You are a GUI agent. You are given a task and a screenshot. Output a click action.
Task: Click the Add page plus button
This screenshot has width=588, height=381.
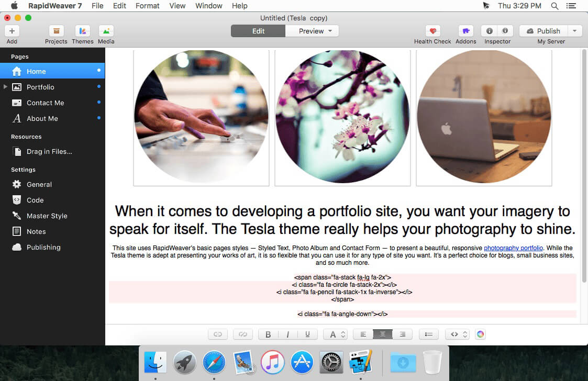point(12,31)
